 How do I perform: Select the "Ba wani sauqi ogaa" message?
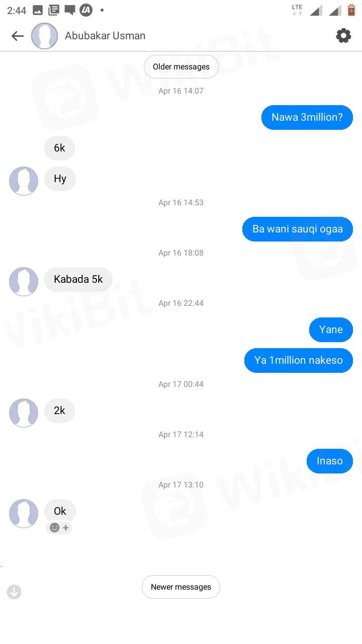298,229
